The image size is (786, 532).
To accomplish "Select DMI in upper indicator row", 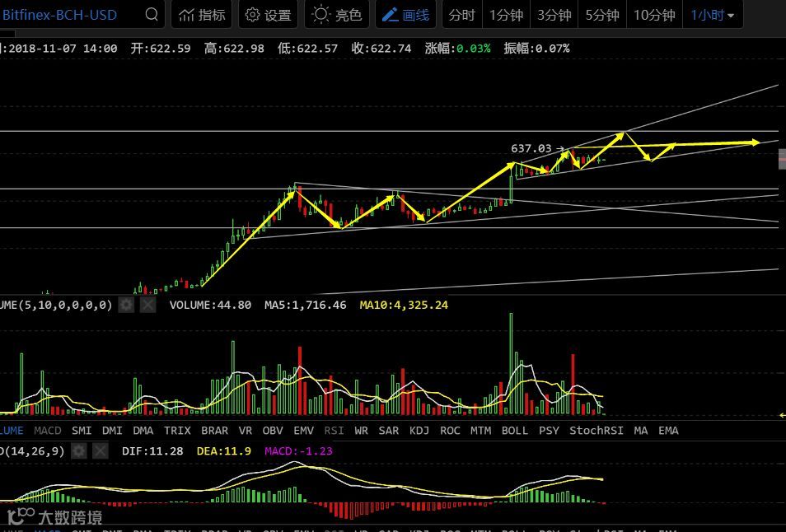I will pos(112,431).
